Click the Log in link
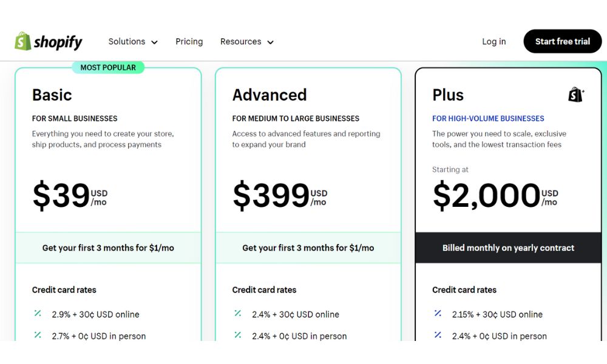Image resolution: width=607 pixels, height=364 pixels. click(x=493, y=42)
